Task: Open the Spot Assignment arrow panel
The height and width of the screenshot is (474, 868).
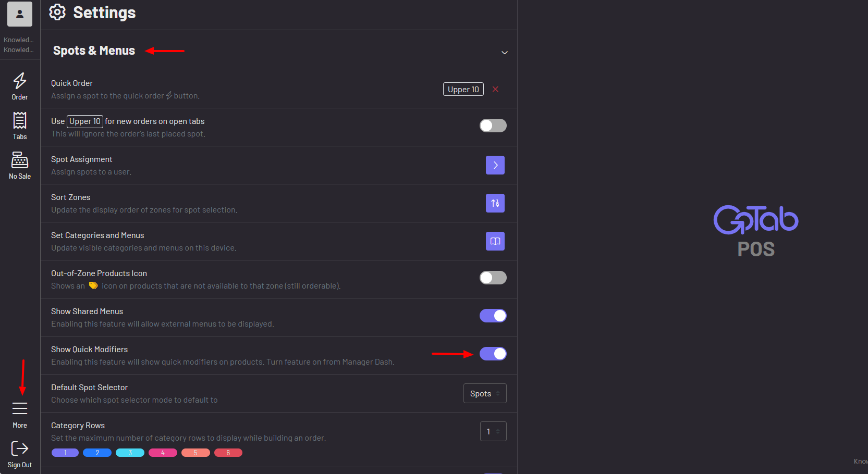Action: tap(494, 165)
